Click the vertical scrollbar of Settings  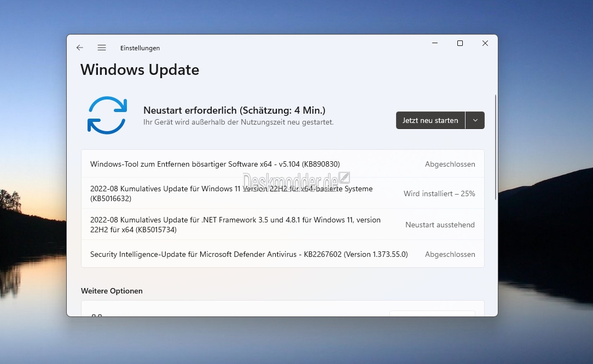(x=496, y=148)
